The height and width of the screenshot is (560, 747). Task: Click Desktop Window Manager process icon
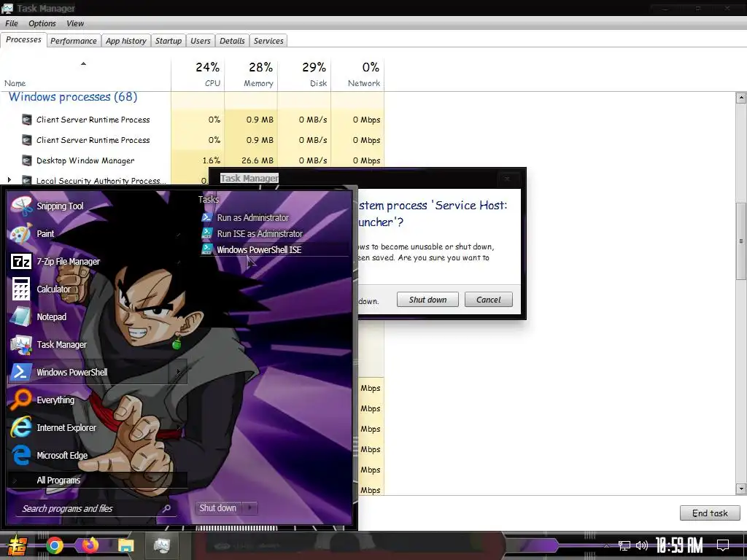[27, 160]
